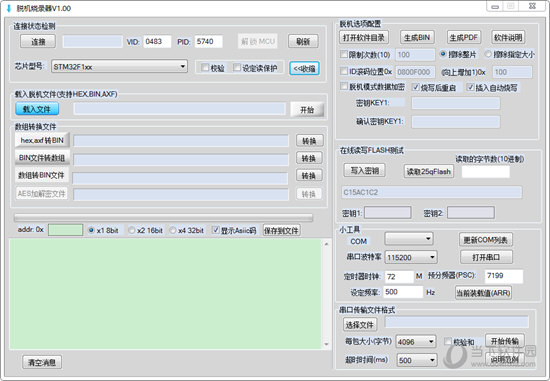Toggle the 插入自动烧写 checkbox
The image size is (550, 381).
click(470, 87)
